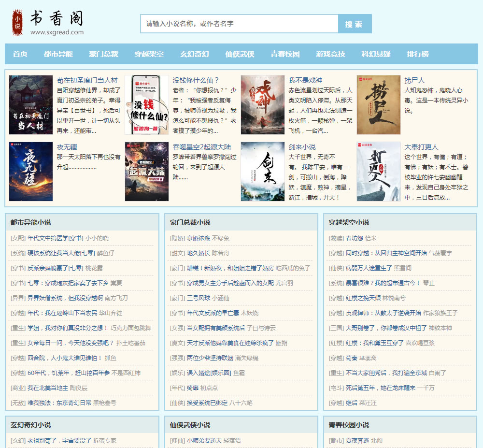Select 游戏竞技 in the navigation bar

click(x=330, y=54)
